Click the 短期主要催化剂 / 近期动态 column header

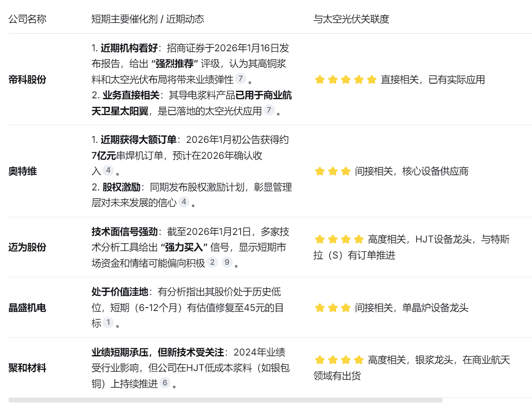click(147, 19)
